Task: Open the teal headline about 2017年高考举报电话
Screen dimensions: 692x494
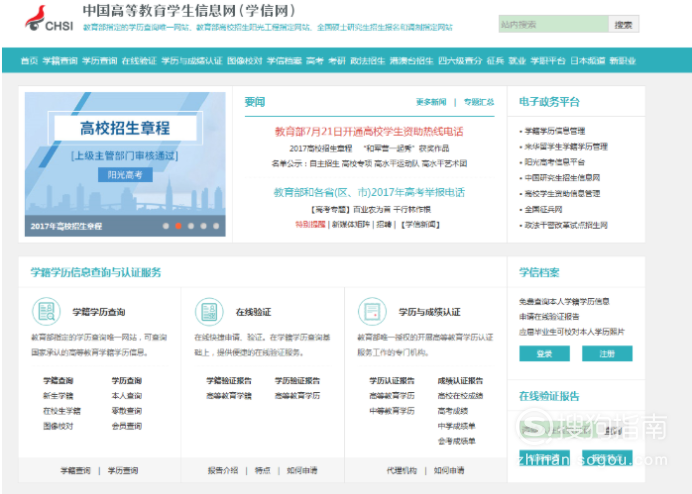Action: [369, 192]
